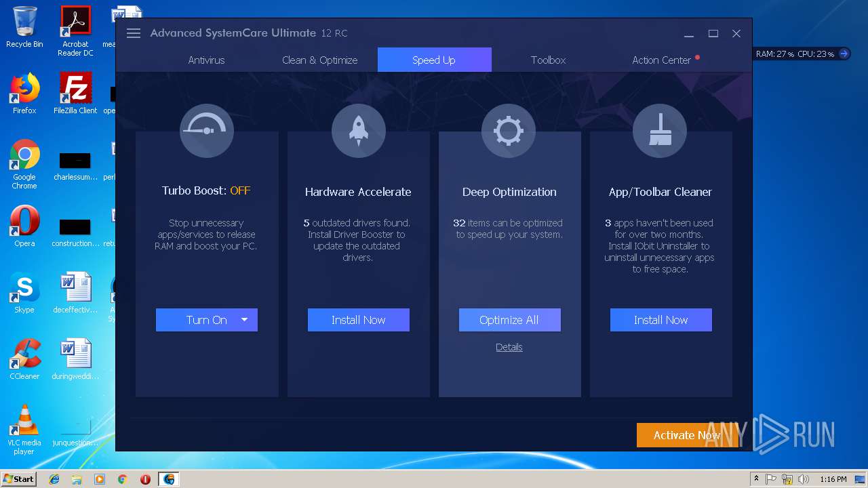Open Windows Explorer from taskbar

tap(77, 479)
